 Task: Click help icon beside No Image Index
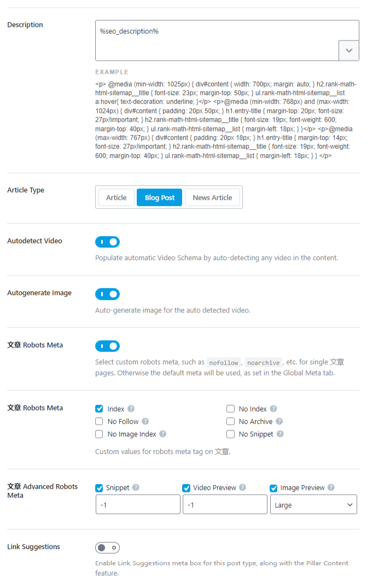pos(162,434)
